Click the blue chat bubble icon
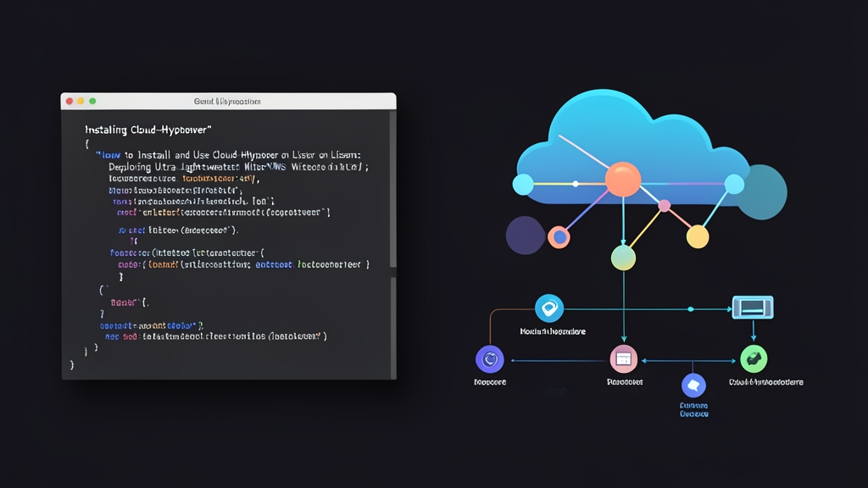 693,385
